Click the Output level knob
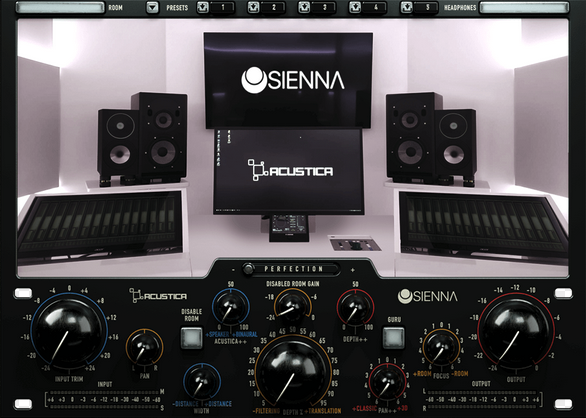Image resolution: width=586 pixels, height=418 pixels. coord(516,332)
